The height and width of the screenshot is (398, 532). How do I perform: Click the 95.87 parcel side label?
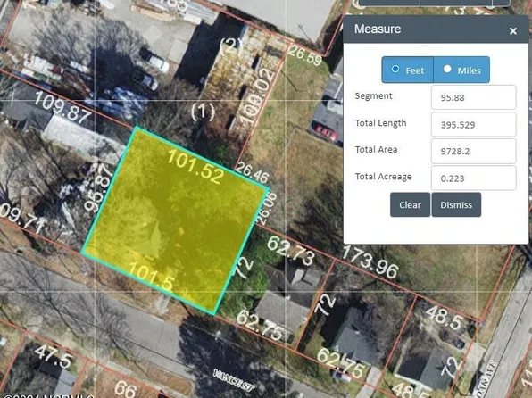pyautogui.click(x=98, y=188)
